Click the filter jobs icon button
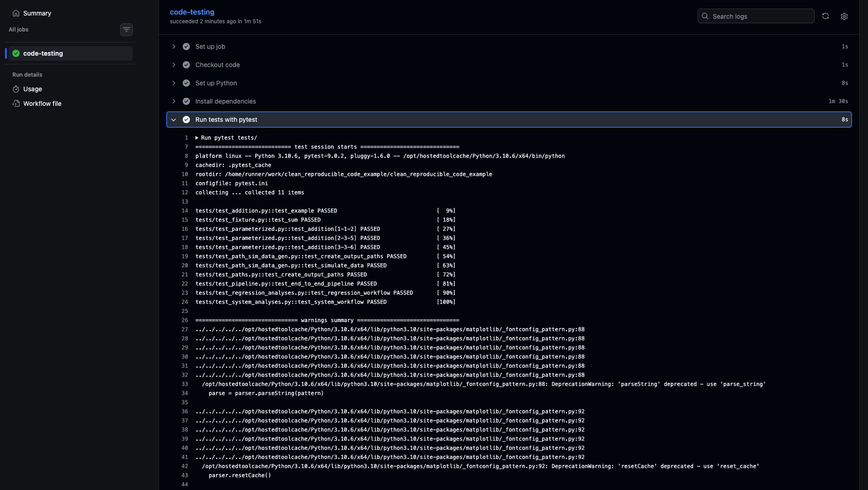 (126, 30)
